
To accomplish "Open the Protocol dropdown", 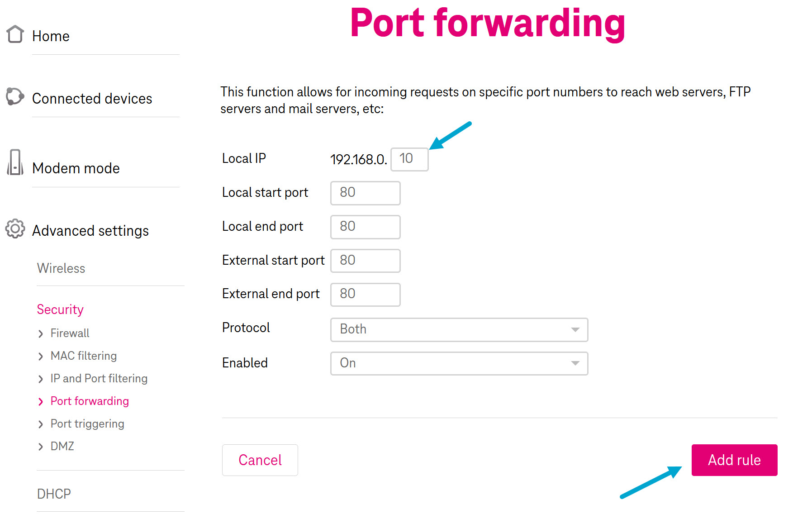I will click(x=458, y=330).
